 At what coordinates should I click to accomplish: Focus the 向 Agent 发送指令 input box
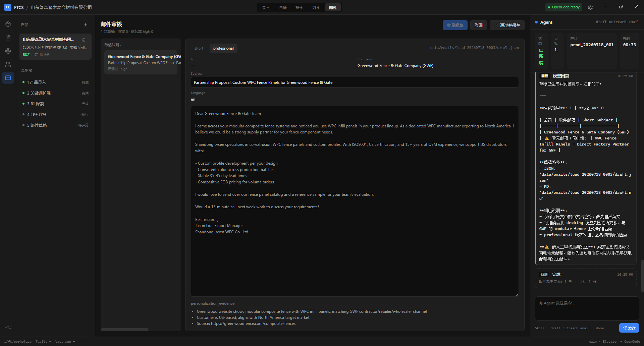(587, 308)
